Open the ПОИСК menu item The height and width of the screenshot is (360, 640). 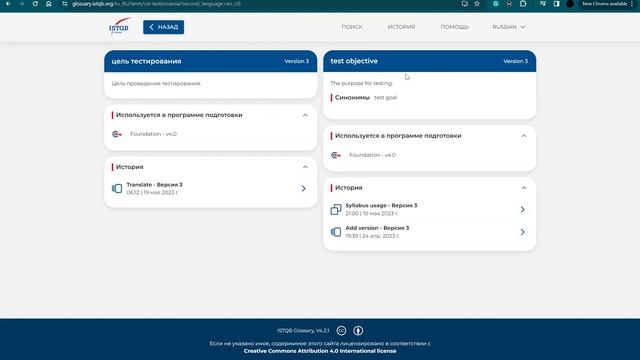[352, 27]
